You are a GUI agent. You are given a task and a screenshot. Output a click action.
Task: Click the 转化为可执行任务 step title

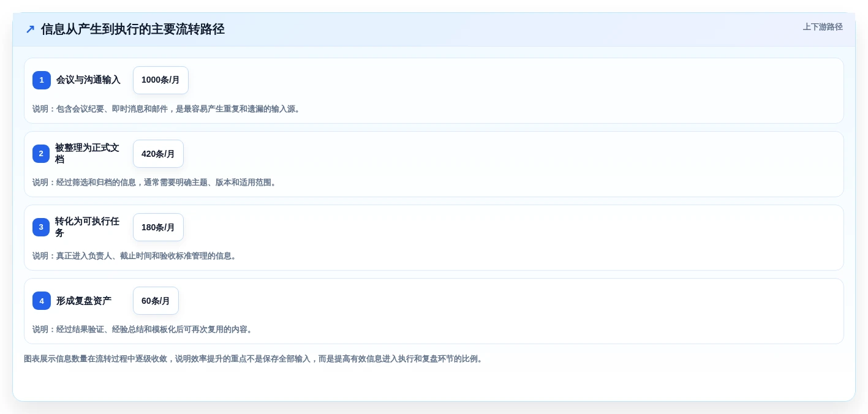click(87, 227)
